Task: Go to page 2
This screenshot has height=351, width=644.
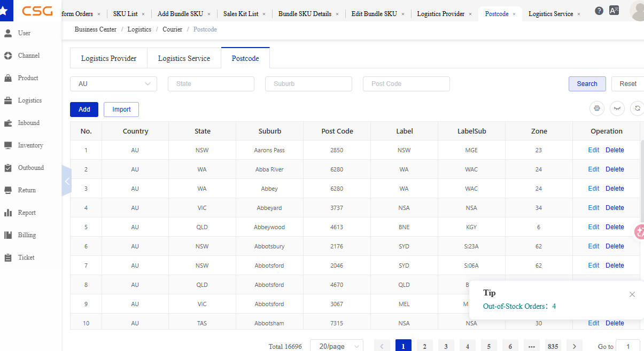Action: pyautogui.click(x=425, y=346)
